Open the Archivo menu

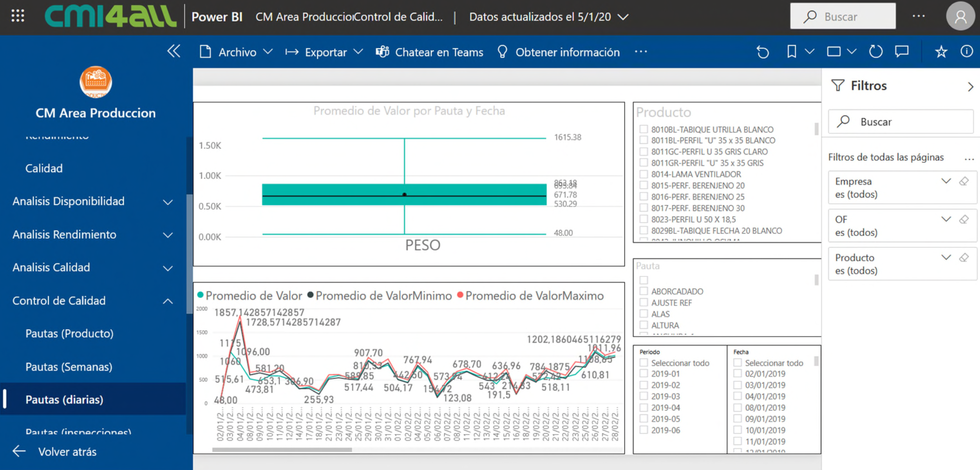(236, 52)
